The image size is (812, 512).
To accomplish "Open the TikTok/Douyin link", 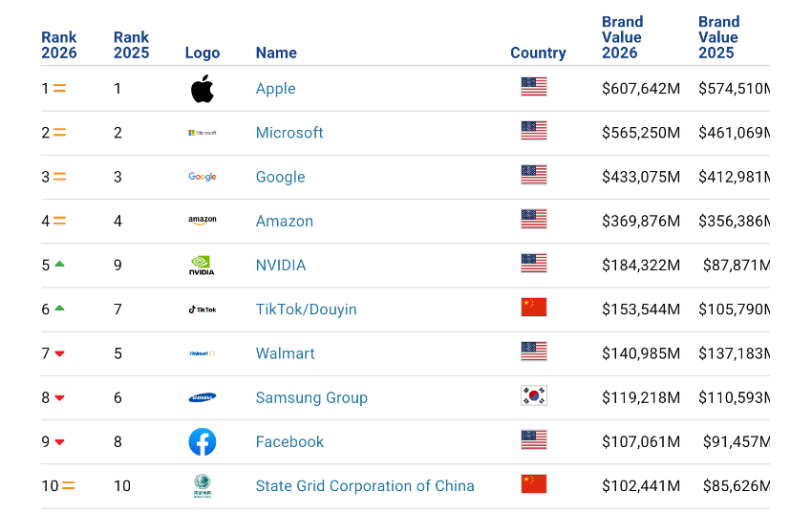I will pyautogui.click(x=306, y=309).
